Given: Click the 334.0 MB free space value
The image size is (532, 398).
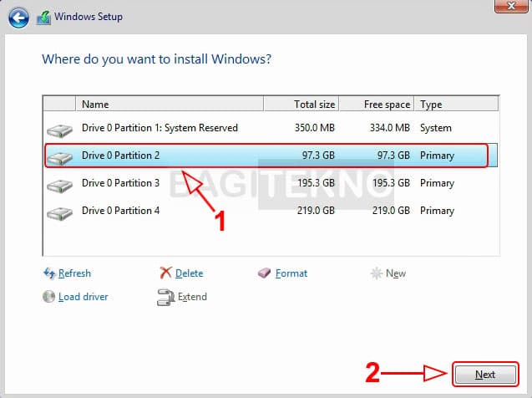Looking at the screenshot, I should pos(389,128).
